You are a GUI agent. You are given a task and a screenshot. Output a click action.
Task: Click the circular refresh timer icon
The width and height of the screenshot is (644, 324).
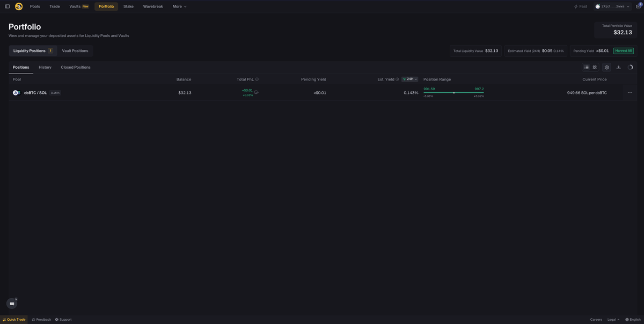[630, 68]
